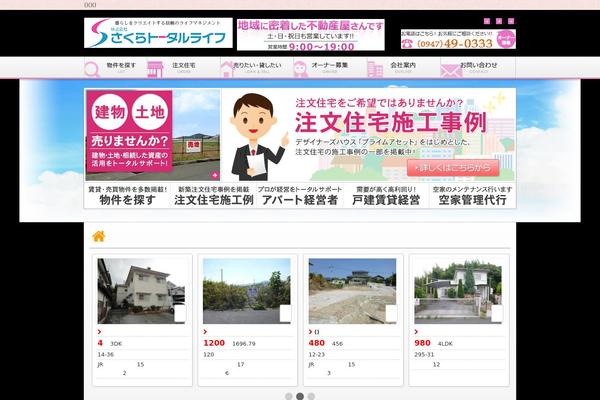
Task: Click the second small pink square header icon
Action: tap(499, 21)
